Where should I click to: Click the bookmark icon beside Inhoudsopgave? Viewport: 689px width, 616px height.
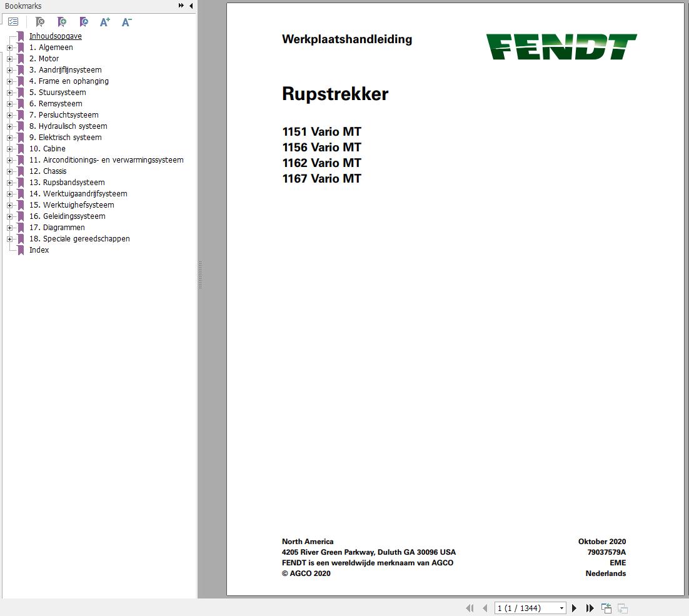20,36
